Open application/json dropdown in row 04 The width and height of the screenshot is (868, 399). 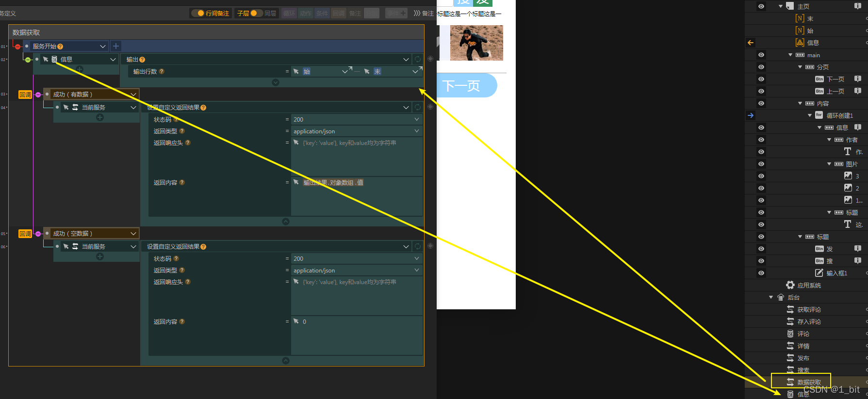pos(417,131)
